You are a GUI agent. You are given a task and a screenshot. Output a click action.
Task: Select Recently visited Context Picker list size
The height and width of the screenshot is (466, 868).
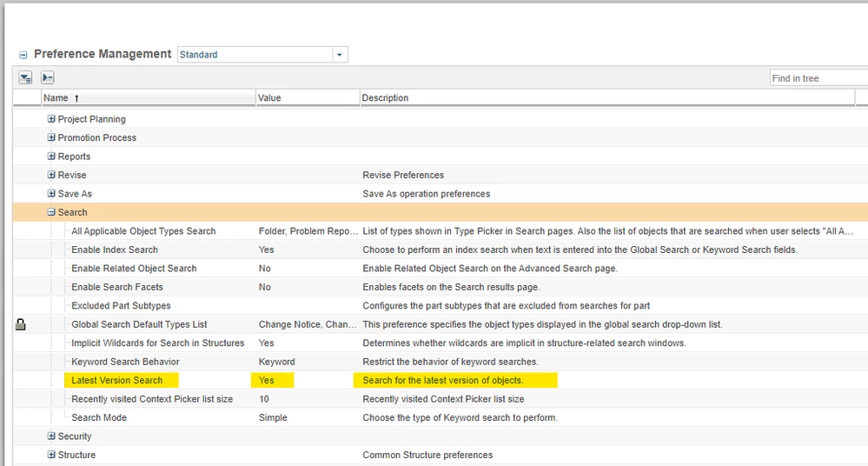pyautogui.click(x=152, y=399)
